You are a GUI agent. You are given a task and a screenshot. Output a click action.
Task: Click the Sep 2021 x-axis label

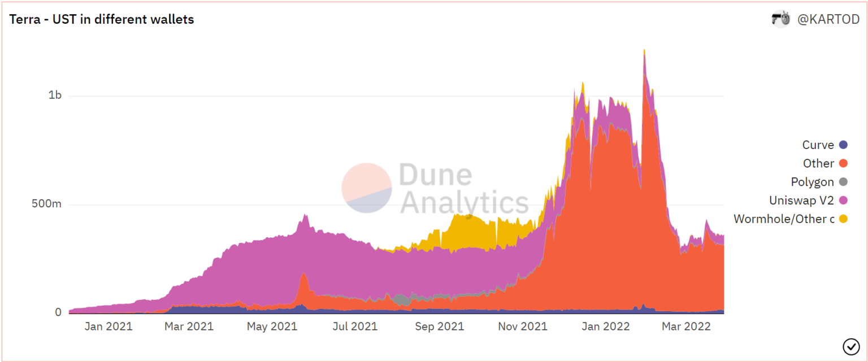[439, 326]
